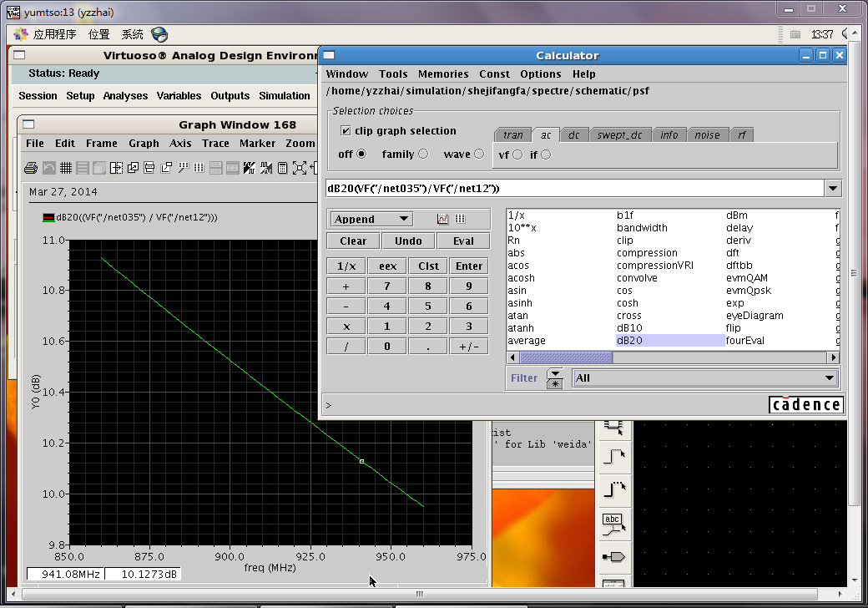Click the trace color swatch in graph legend

point(48,218)
